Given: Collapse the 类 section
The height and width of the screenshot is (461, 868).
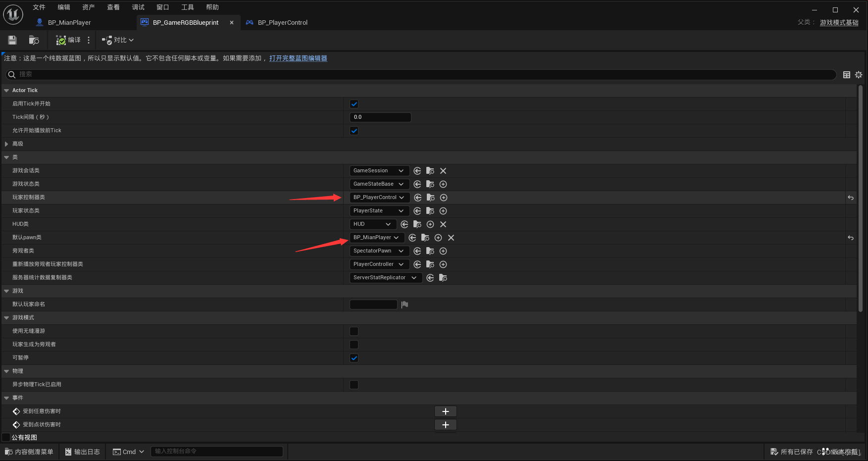Looking at the screenshot, I should tap(6, 157).
